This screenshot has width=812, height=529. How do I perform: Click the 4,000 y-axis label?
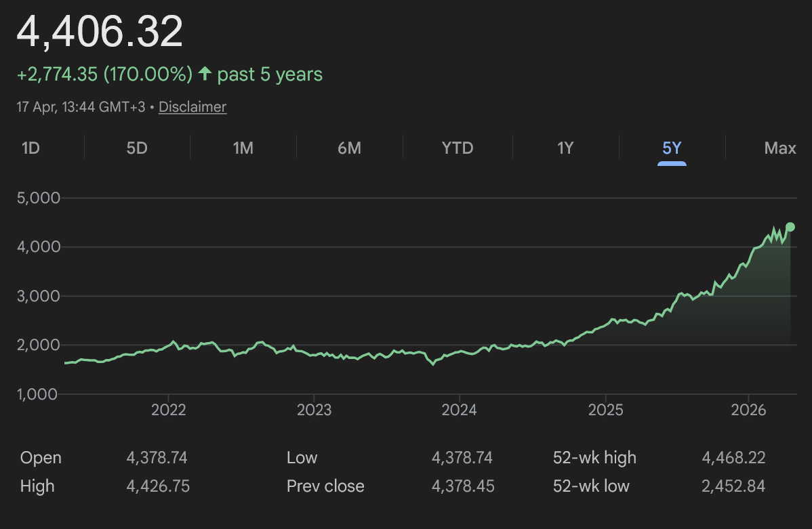point(39,247)
